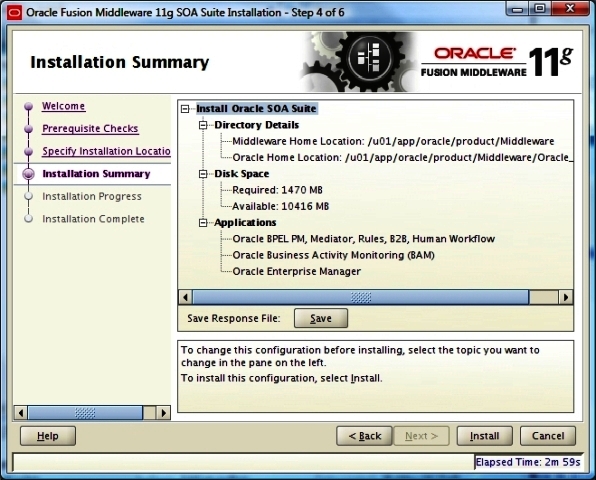Select the Available: 10416 MB row

(281, 206)
